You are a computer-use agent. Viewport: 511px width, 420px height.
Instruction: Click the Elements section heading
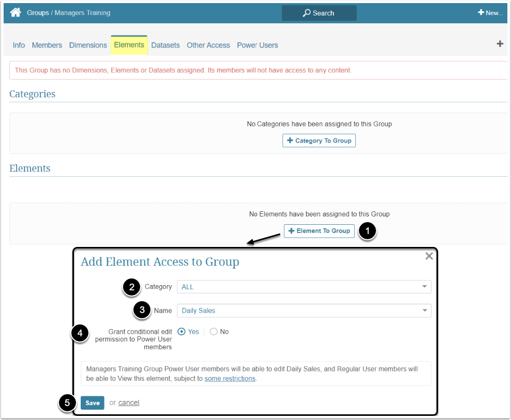[x=29, y=168]
